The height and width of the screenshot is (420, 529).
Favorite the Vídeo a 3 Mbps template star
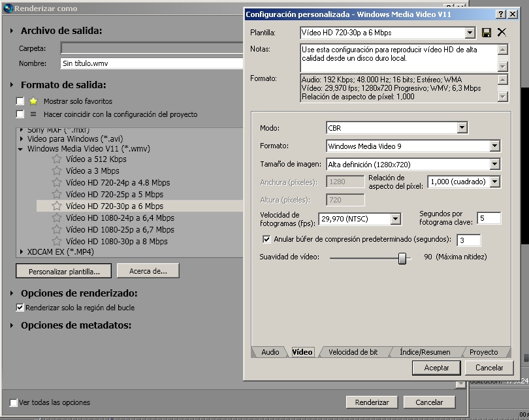57,170
